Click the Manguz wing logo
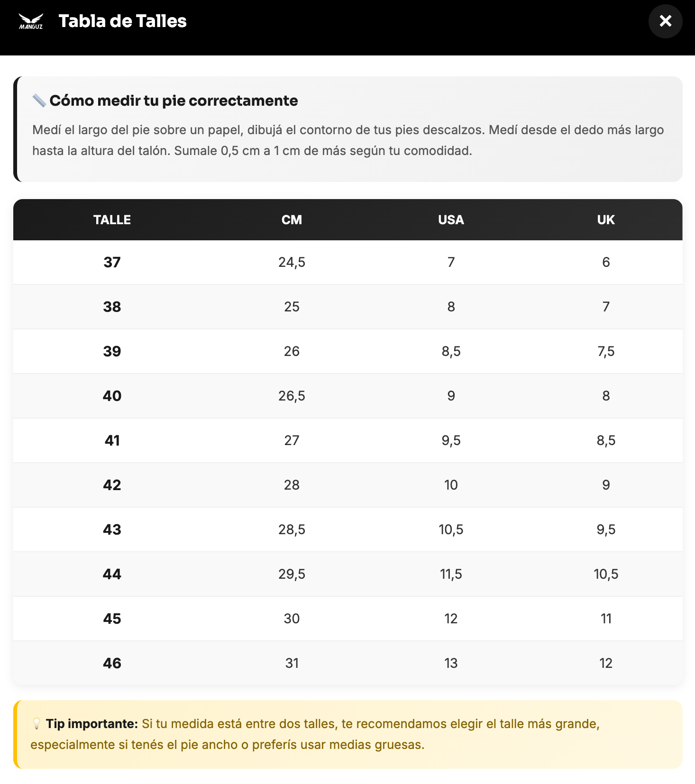This screenshot has height=784, width=695. point(31,21)
